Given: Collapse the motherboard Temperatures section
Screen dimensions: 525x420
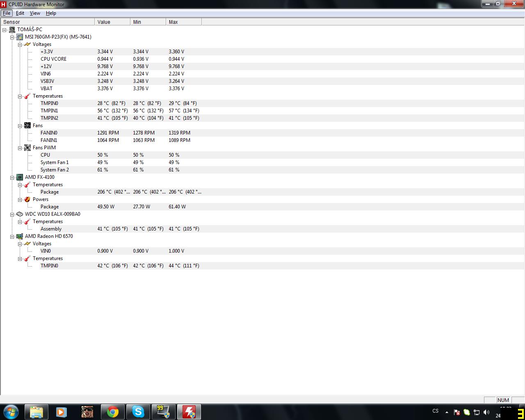Looking at the screenshot, I should click(x=20, y=96).
